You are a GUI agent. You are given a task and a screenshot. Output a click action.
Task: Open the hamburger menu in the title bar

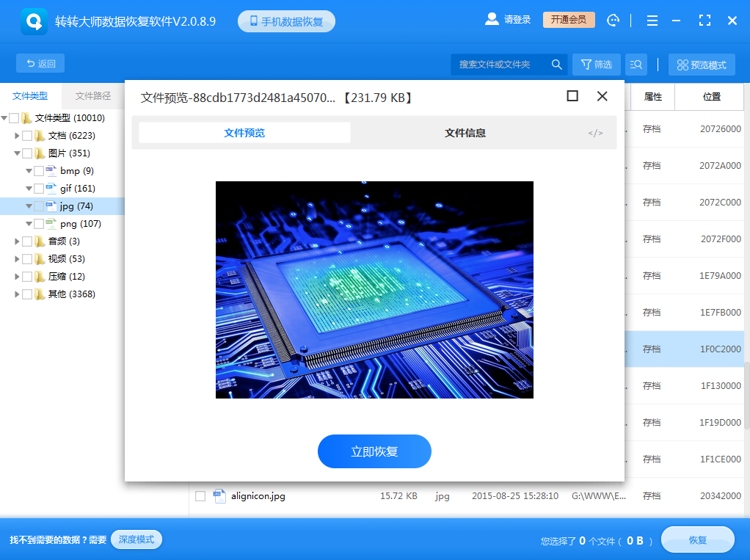click(652, 20)
